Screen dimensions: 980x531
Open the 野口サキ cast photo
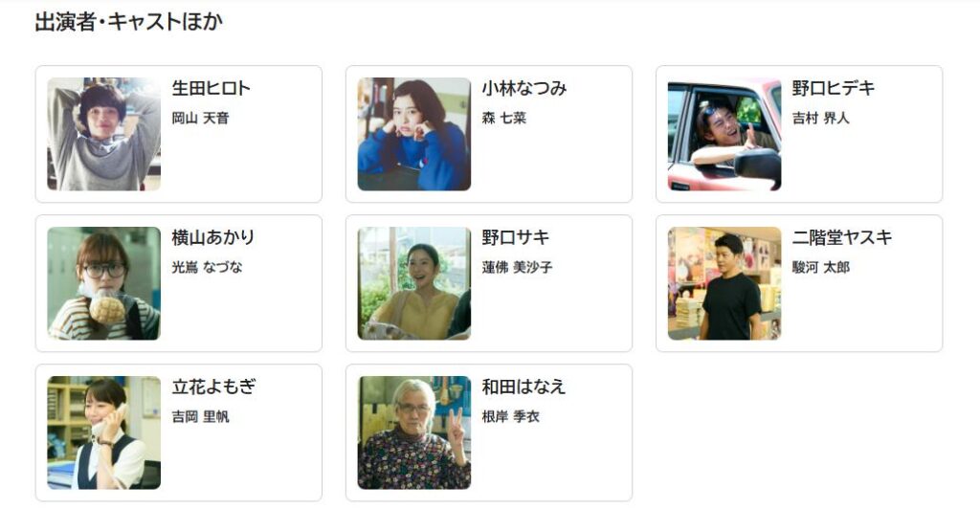tap(413, 283)
